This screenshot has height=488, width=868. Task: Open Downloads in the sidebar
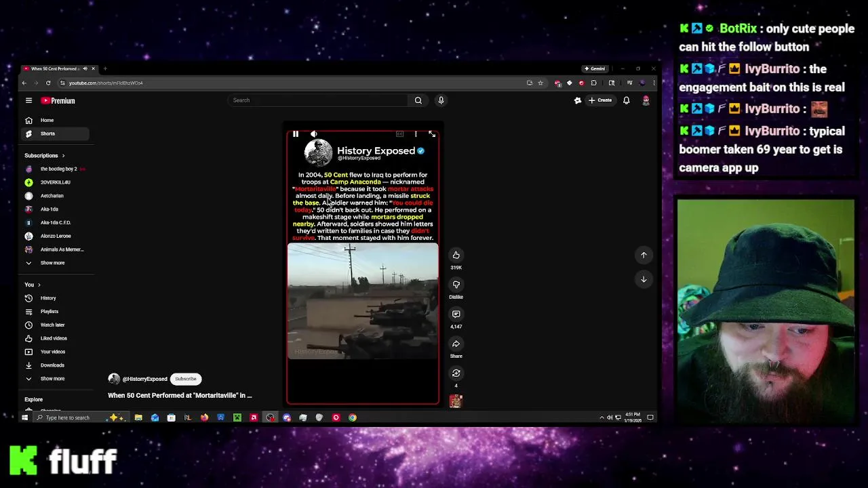(54, 365)
